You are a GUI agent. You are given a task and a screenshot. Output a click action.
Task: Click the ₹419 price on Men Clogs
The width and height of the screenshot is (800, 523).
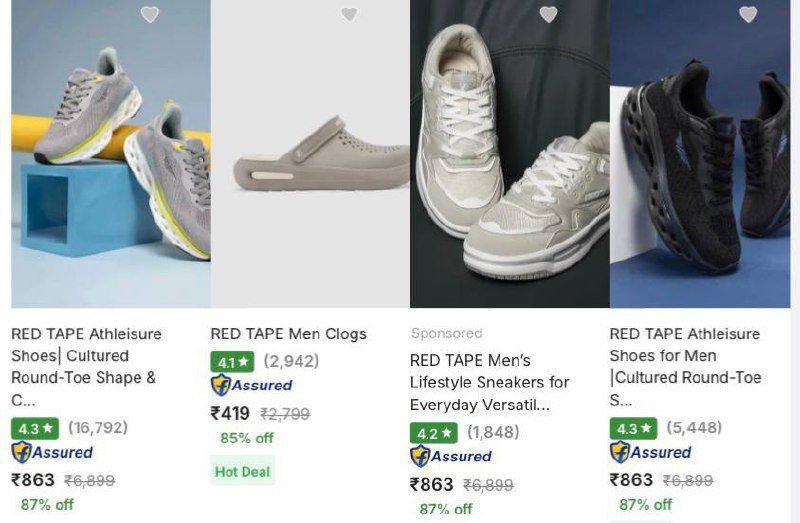click(x=230, y=413)
